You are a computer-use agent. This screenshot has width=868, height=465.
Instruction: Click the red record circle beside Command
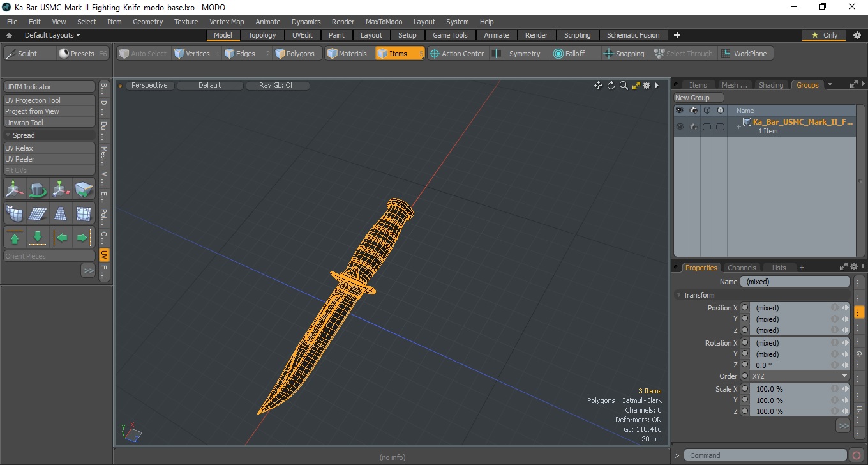pos(857,455)
